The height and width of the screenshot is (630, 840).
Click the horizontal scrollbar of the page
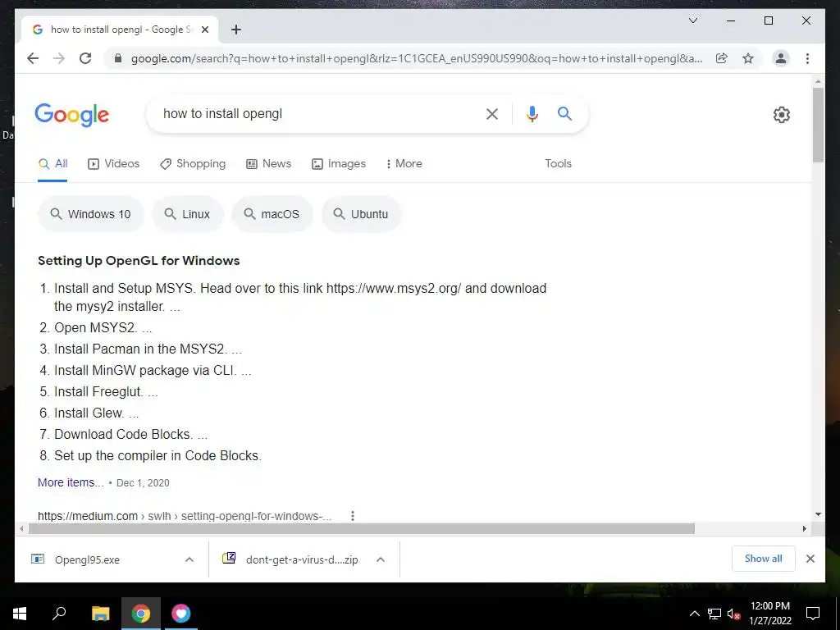coord(362,529)
